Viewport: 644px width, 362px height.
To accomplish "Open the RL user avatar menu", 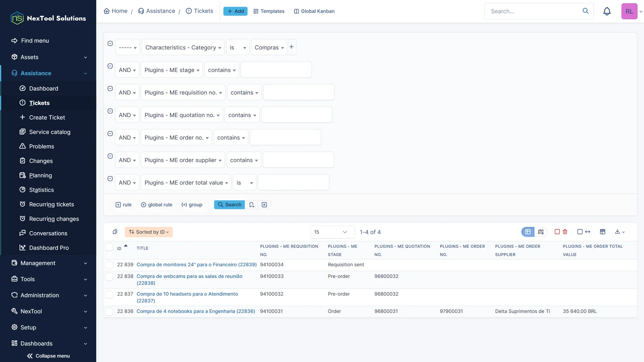I will (630, 11).
